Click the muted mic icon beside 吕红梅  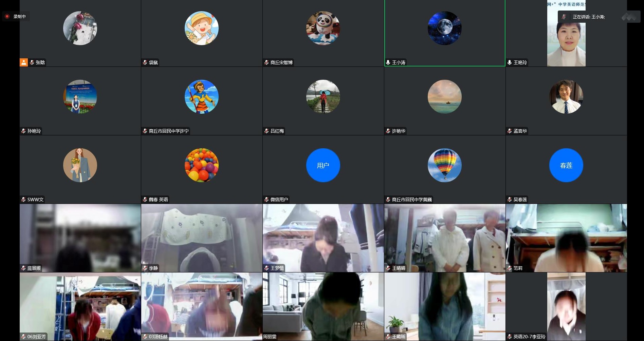point(266,131)
